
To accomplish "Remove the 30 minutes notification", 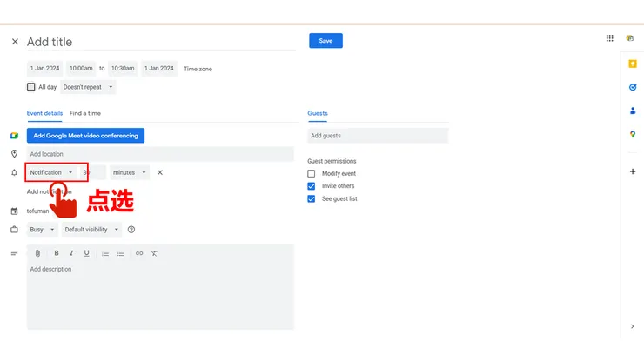I will click(x=160, y=172).
